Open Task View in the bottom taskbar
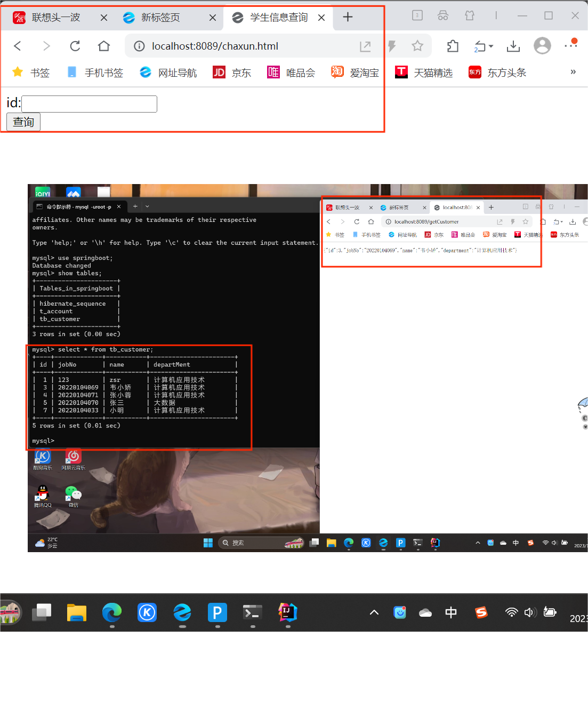588x709 pixels. pyautogui.click(x=42, y=612)
